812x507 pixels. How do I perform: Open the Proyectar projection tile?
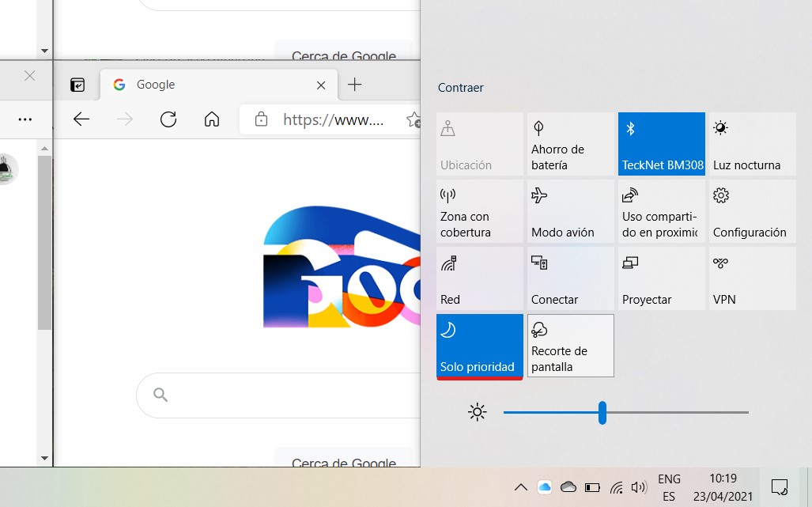pos(661,278)
